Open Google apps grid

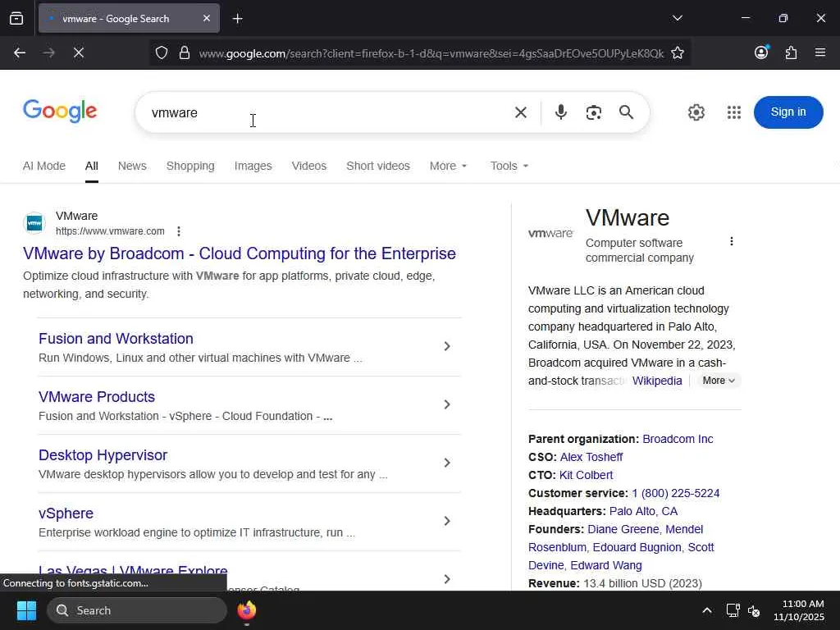[x=734, y=112]
